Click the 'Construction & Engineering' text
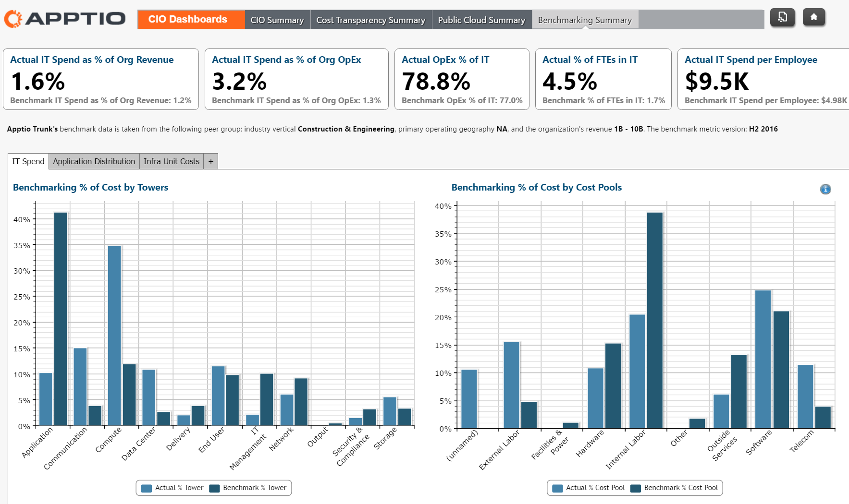The width and height of the screenshot is (849, 504). 346,129
